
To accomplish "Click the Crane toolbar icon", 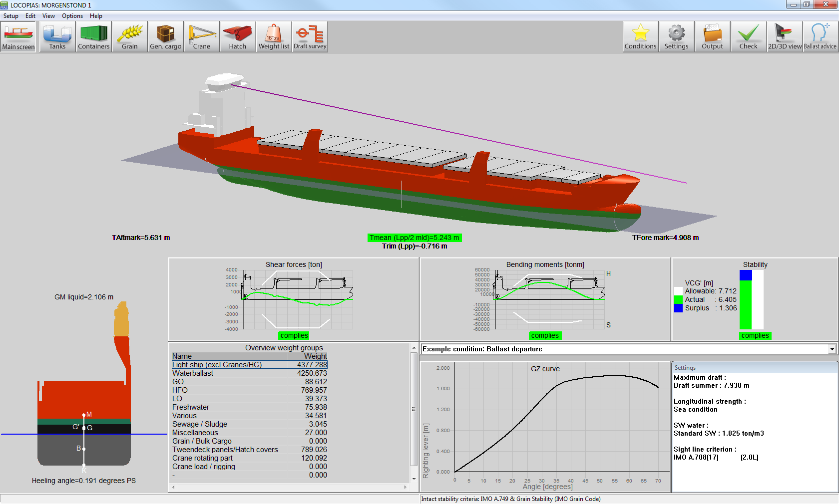I will 202,37.
